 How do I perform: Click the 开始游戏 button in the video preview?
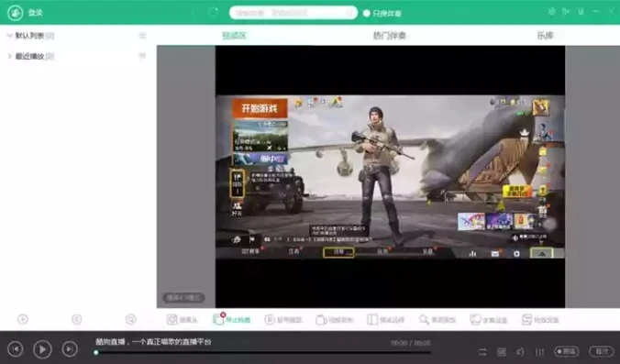[x=260, y=108]
